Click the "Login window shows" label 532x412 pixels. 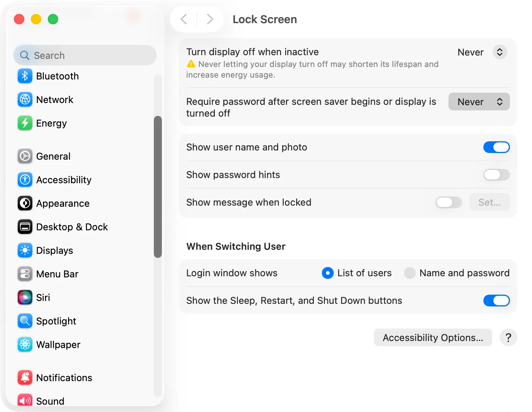[232, 273]
